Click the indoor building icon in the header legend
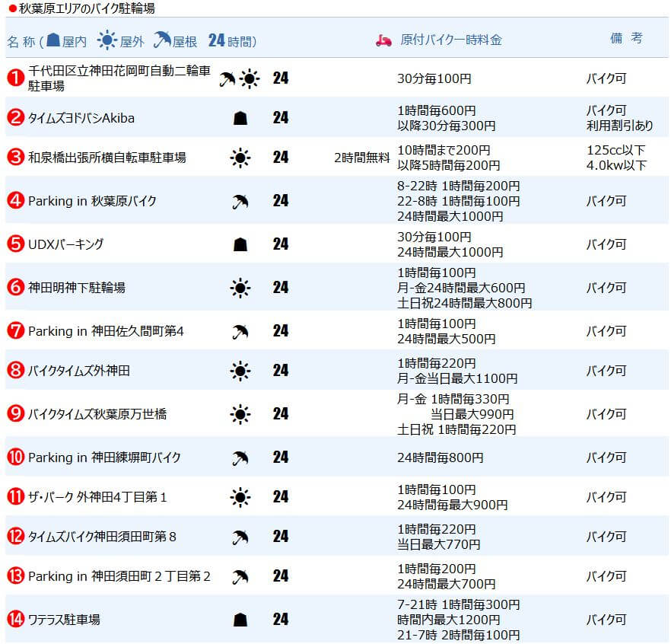 [53, 40]
